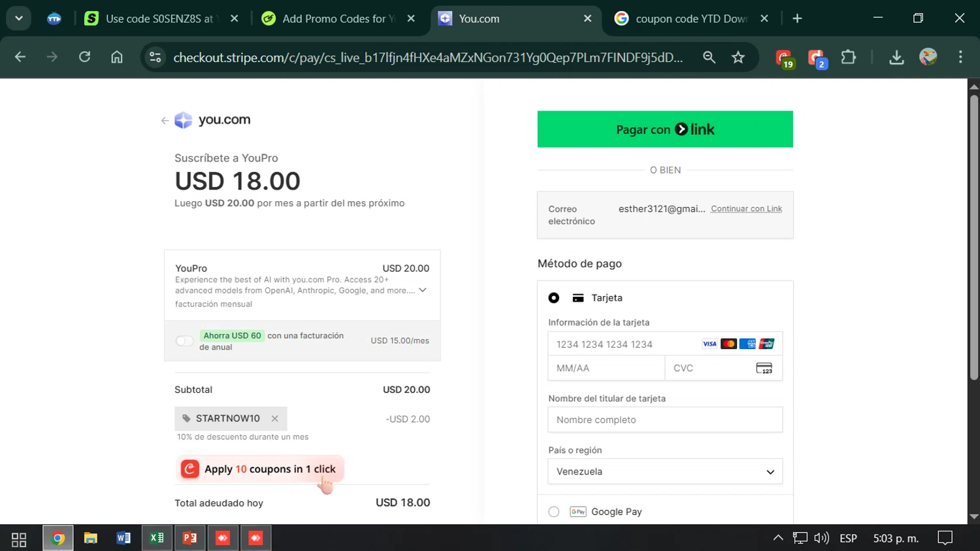980x551 pixels.
Task: Click the address bar URL
Action: pos(428,58)
